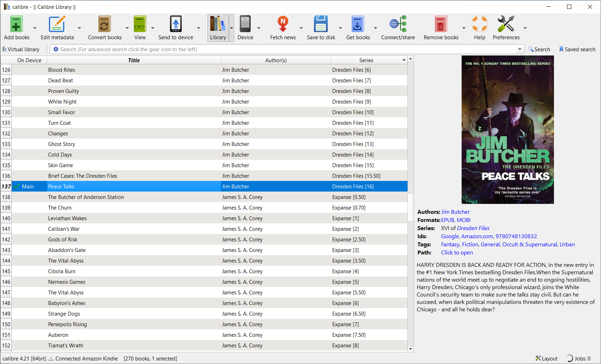601x364 pixels.
Task: Expand the Fetch news dropdown arrow
Action: click(x=301, y=28)
